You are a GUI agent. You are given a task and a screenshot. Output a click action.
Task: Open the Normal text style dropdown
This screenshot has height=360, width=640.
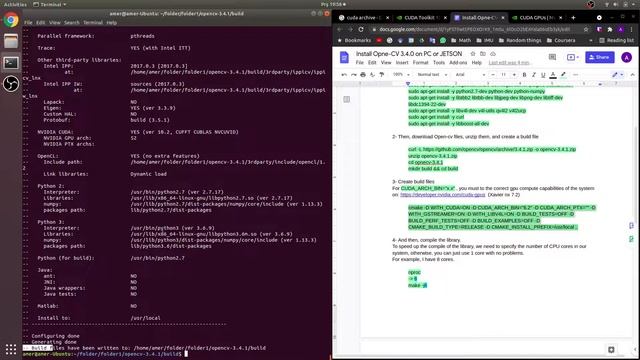pyautogui.click(x=432, y=75)
